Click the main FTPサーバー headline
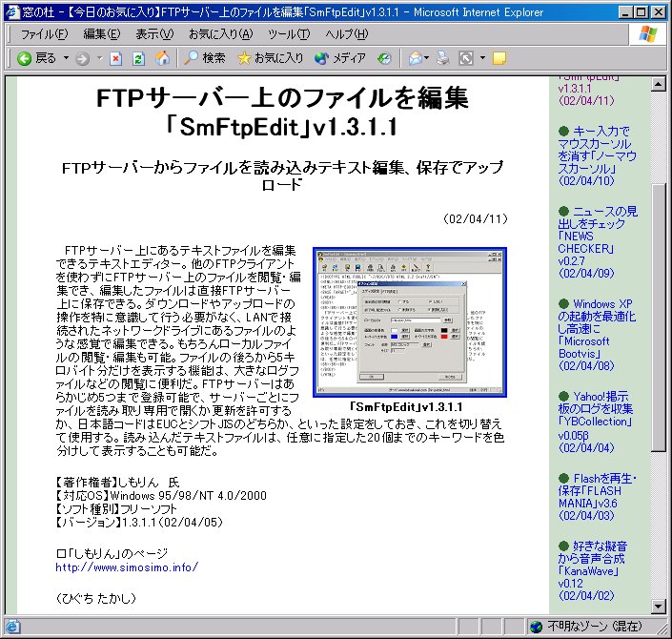This screenshot has height=639, width=672. click(x=282, y=113)
